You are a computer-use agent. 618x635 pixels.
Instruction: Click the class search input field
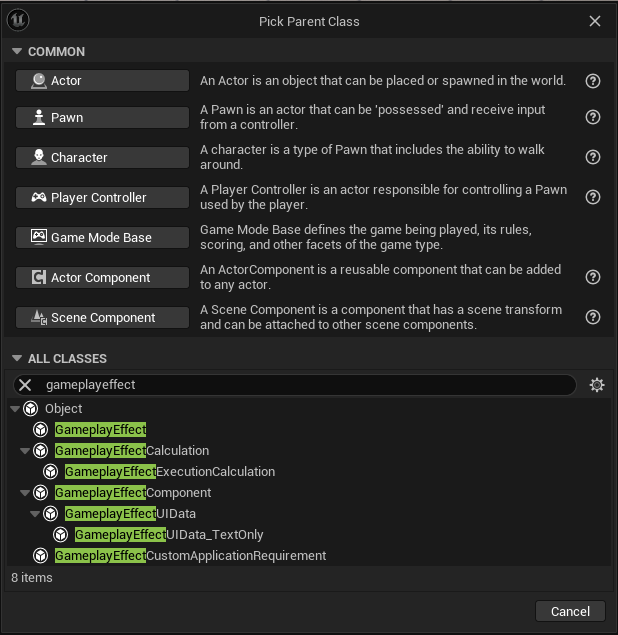click(x=300, y=385)
